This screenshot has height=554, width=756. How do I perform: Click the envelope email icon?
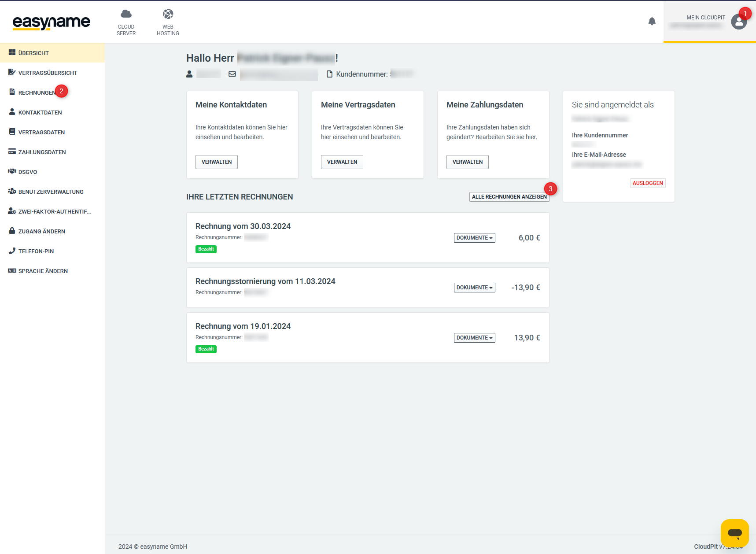point(232,74)
